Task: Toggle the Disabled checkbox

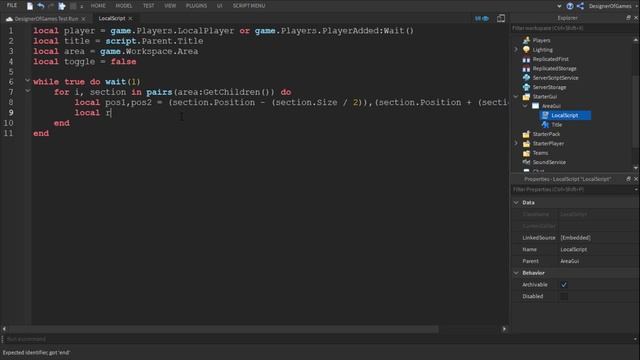Action: pyautogui.click(x=564, y=296)
